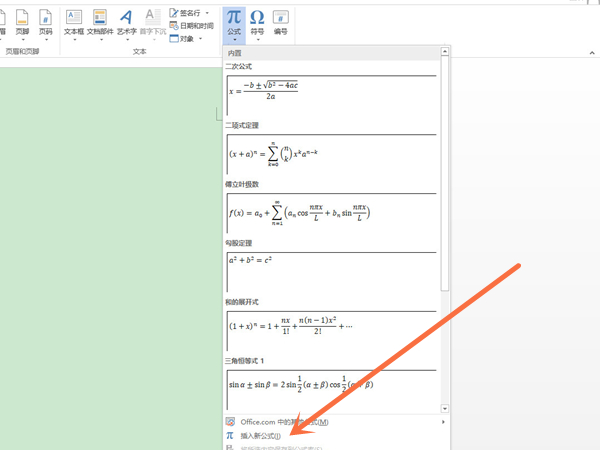Viewport: 600px width, 450px height.
Task: Insert an 对象 object
Action: tap(182, 38)
